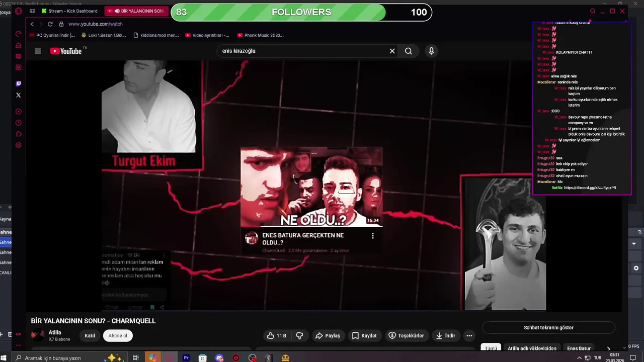This screenshot has height=362, width=644.
Task: Open browser search in Opera title bar
Action: (x=592, y=11)
